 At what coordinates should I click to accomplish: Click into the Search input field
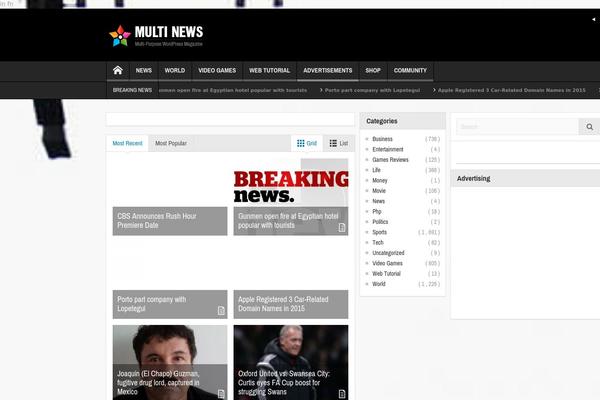(x=517, y=127)
